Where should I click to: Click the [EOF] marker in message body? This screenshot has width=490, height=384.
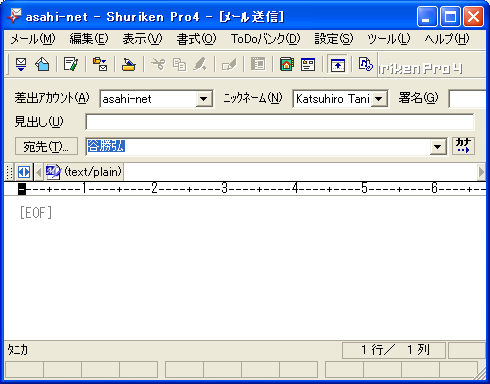36,213
